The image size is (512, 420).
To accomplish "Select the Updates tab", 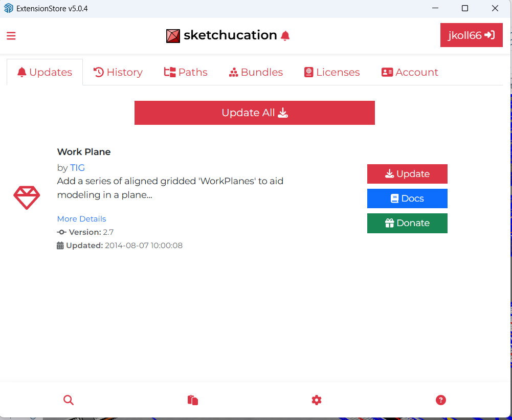I will 45,72.
